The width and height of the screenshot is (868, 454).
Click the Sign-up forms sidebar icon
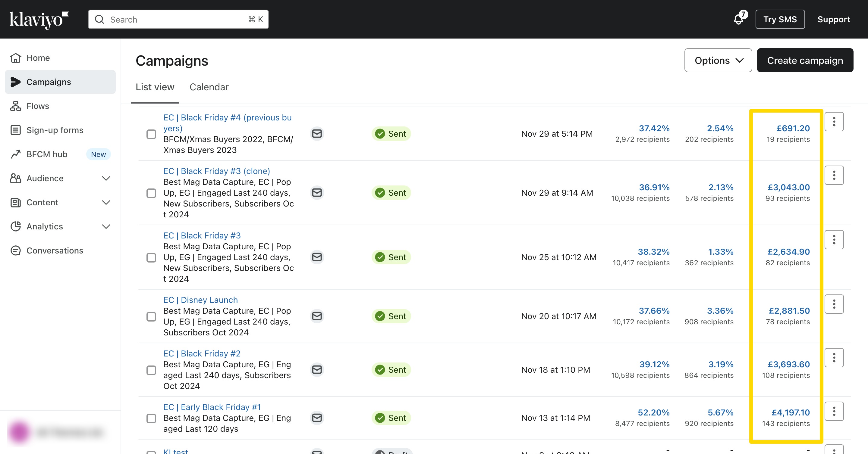click(x=15, y=130)
